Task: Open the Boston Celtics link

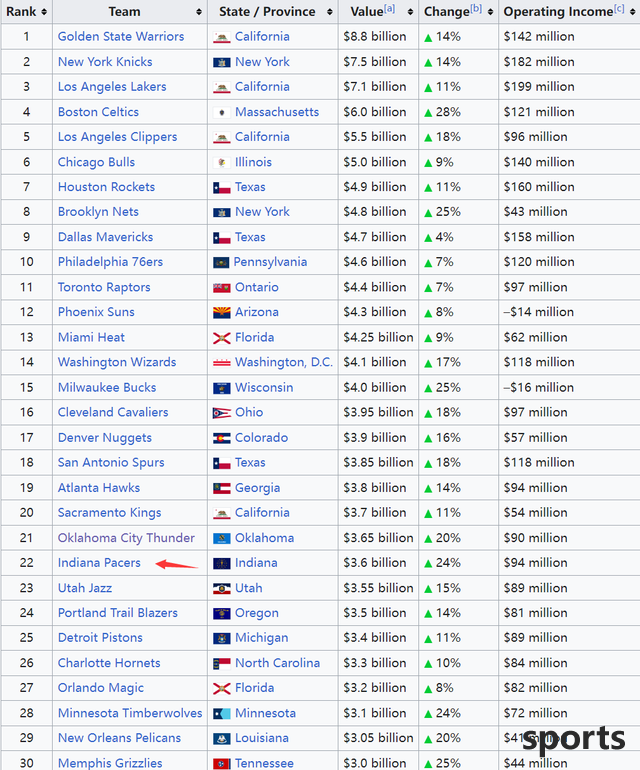Action: pos(98,112)
